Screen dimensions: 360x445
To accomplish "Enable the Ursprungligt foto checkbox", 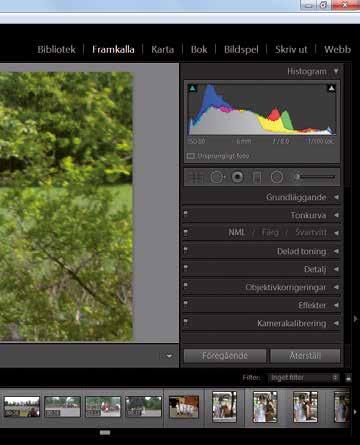I will click(190, 156).
